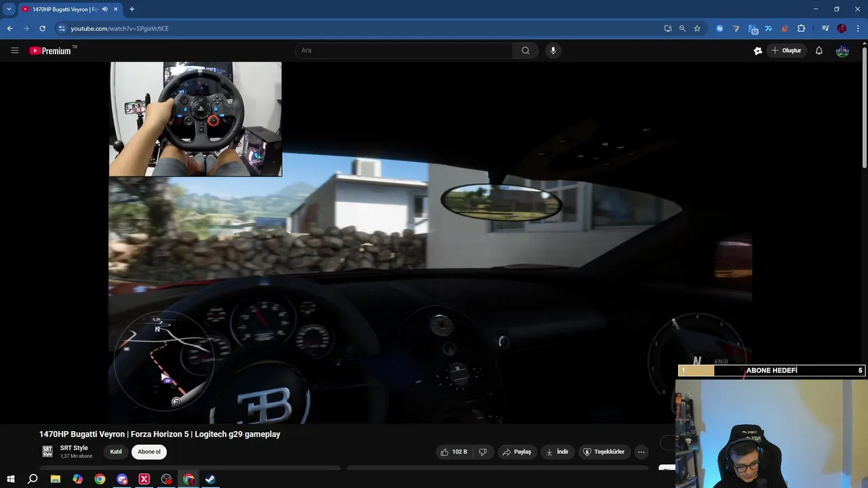The width and height of the screenshot is (868, 488).
Task: Click the ABONE HEDEFİ progress bar overlay
Action: tap(772, 371)
